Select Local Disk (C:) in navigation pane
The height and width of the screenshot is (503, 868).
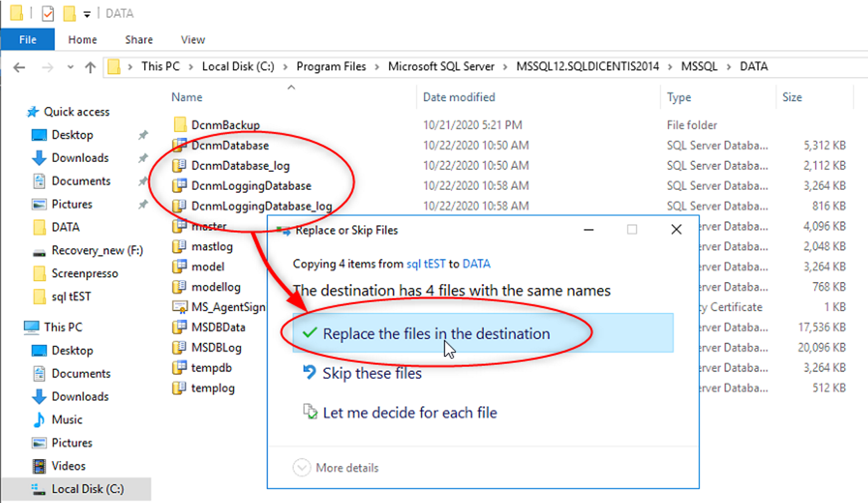pyautogui.click(x=88, y=489)
